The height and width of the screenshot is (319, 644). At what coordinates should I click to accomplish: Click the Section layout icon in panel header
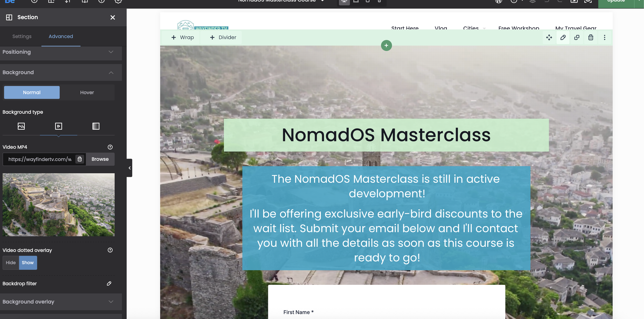[9, 17]
